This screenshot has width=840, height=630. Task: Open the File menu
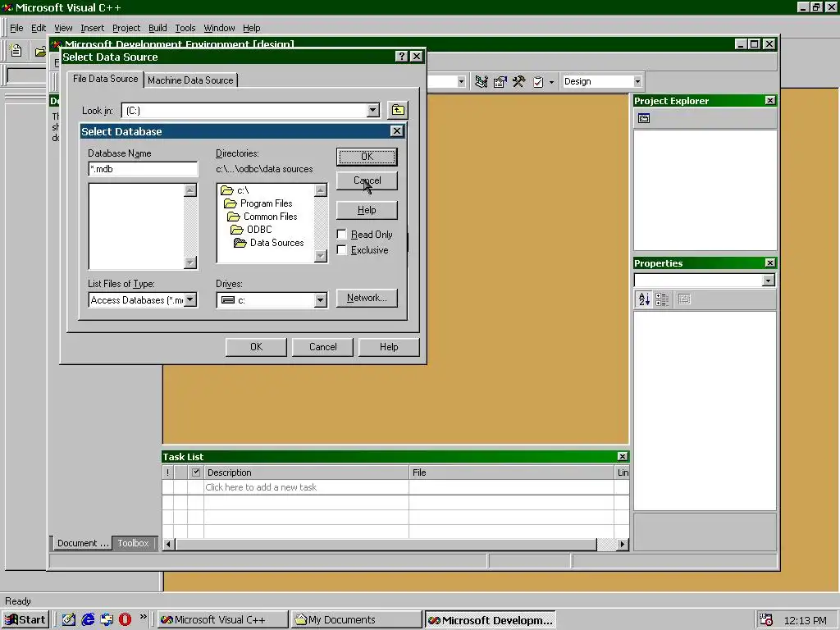[16, 28]
